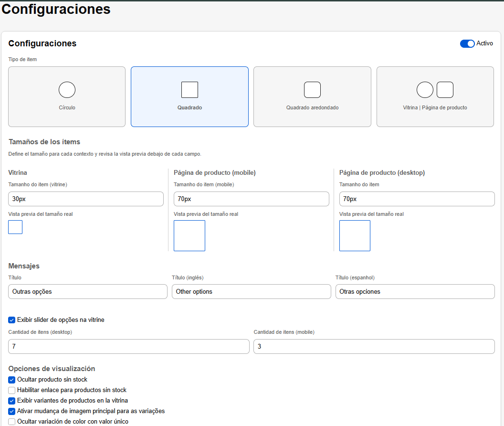Screen dimensions: 504x426
Task: Uncheck Ocultar producto sin stock
Action: pos(12,380)
